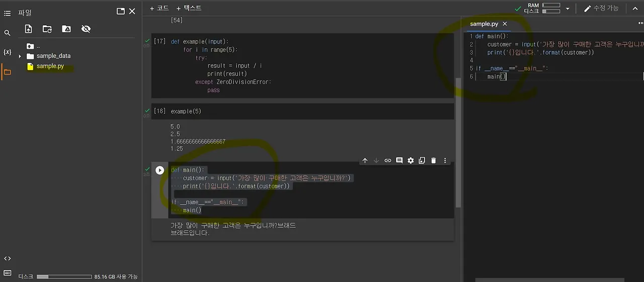
Task: Mirror cell in tab icon
Action: [422, 161]
